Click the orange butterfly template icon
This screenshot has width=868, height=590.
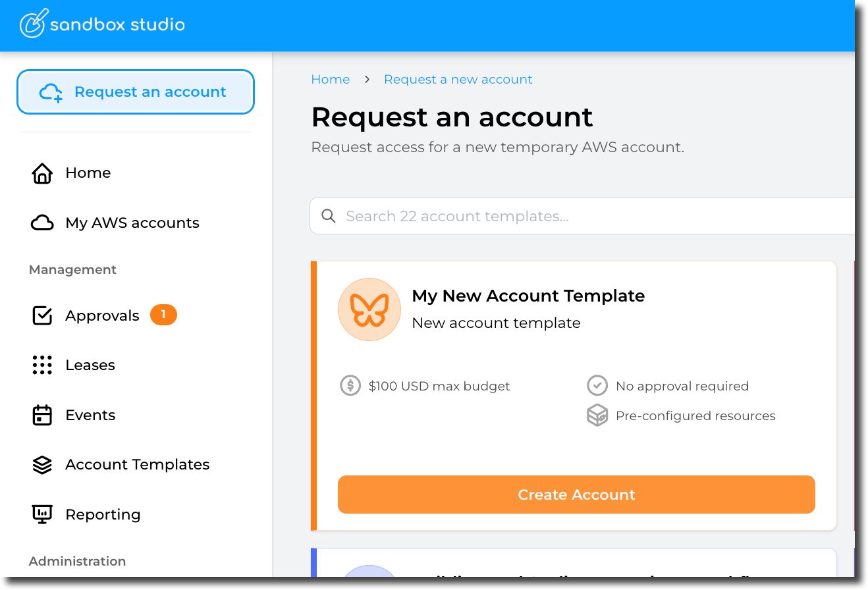pyautogui.click(x=369, y=309)
